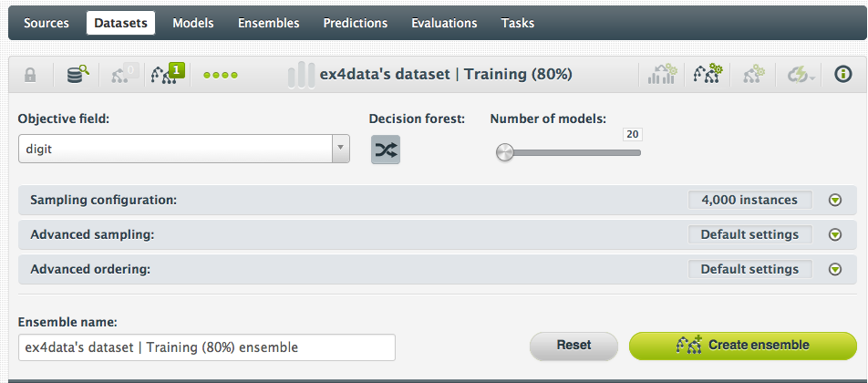Open the dataset source search icon
The height and width of the screenshot is (383, 868).
[78, 75]
